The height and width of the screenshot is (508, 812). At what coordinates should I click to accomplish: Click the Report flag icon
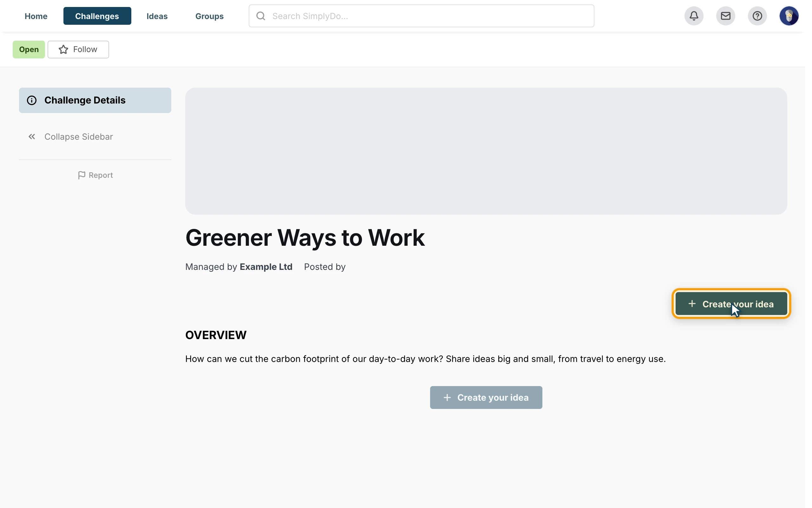point(82,175)
